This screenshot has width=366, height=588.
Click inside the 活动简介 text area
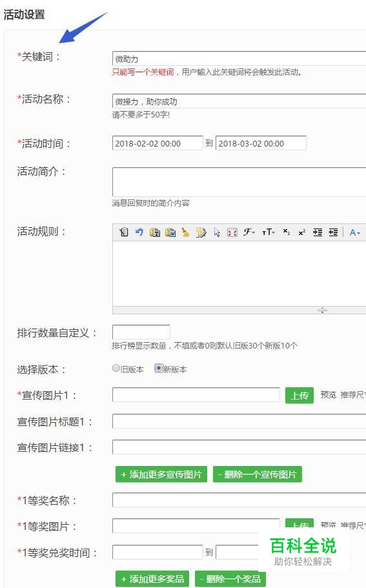coord(239,182)
